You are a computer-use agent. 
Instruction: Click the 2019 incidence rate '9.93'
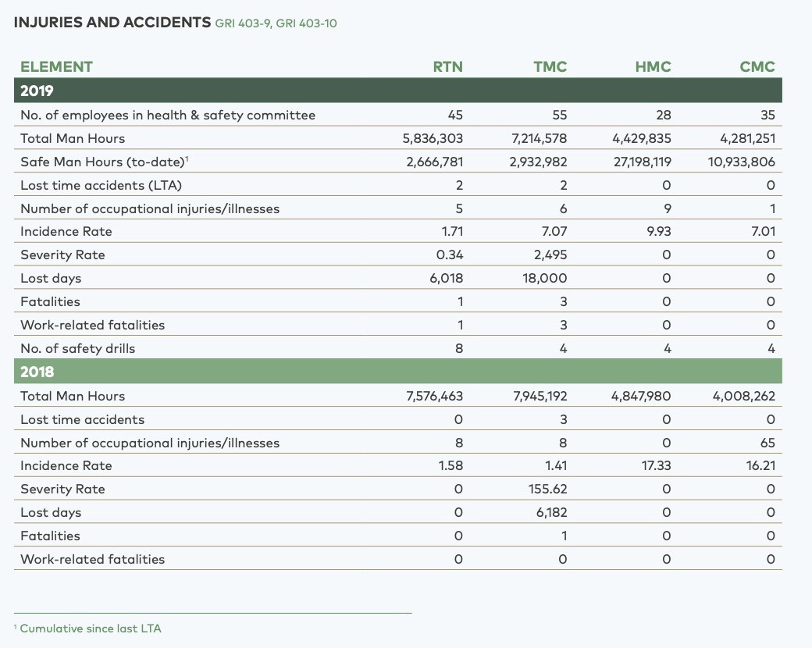[659, 232]
